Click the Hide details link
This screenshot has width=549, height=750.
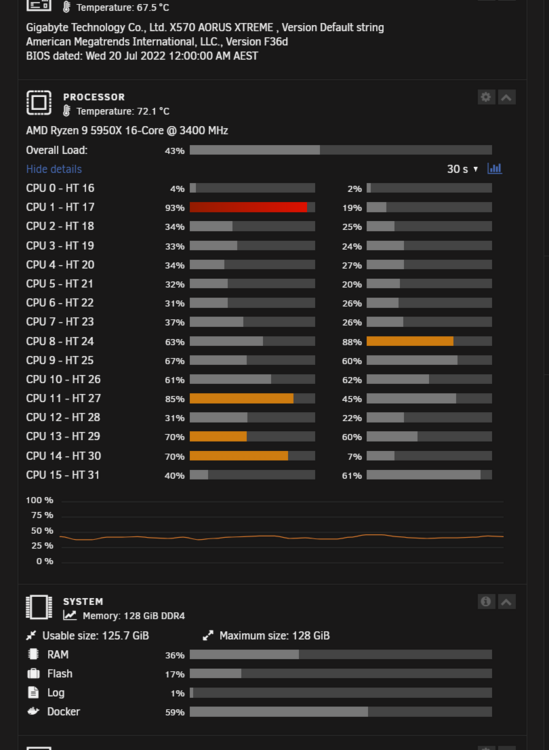pyautogui.click(x=54, y=169)
